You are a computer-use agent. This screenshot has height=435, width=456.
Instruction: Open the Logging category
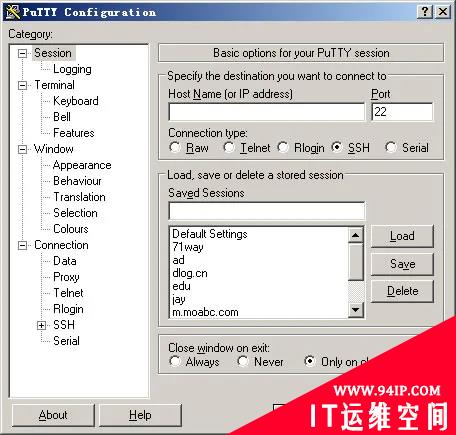72,69
